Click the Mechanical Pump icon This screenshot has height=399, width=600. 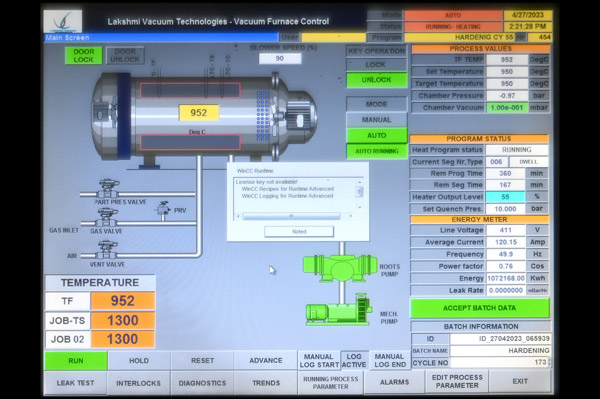tap(339, 310)
